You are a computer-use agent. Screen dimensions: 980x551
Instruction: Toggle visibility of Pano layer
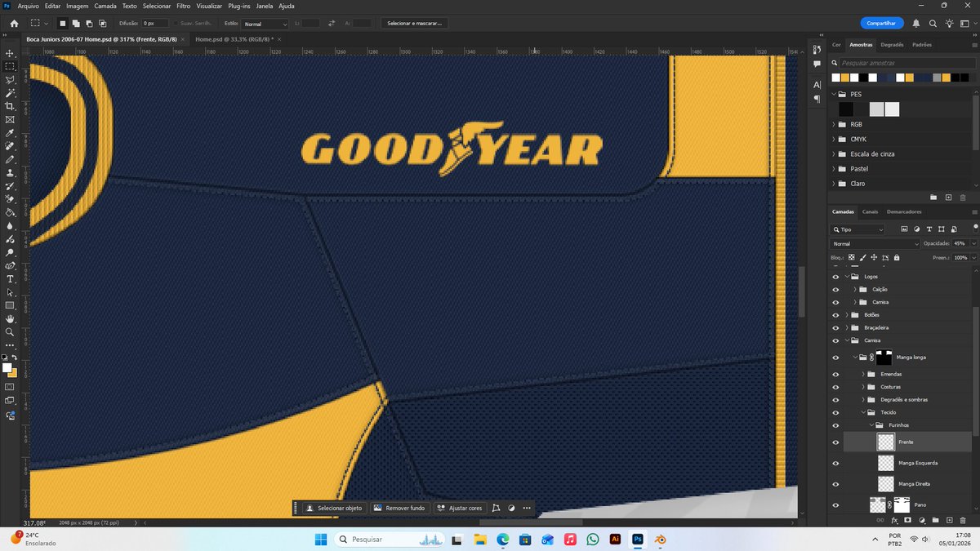[x=835, y=505]
